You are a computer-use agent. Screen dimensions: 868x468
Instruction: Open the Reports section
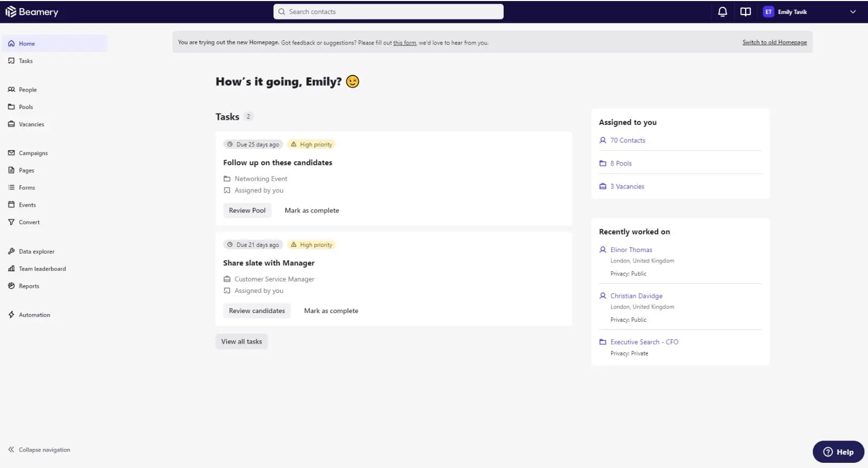[29, 286]
